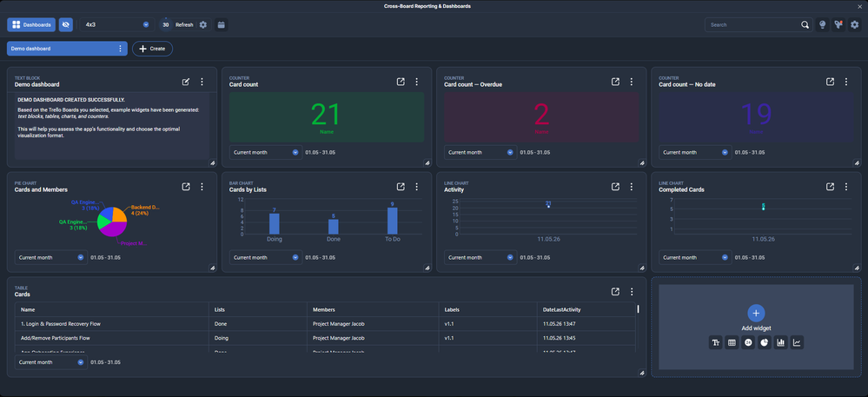Select '1. Login & Password Recovery Flow' row
This screenshot has width=868, height=397.
[325, 324]
